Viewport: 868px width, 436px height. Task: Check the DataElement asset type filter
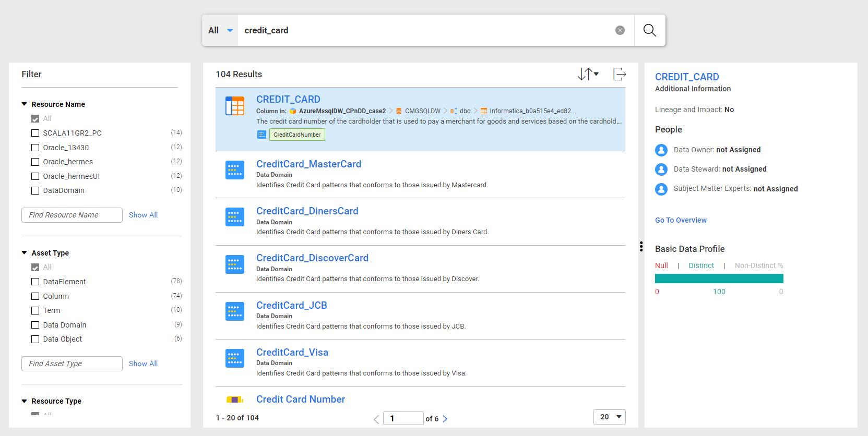click(35, 282)
